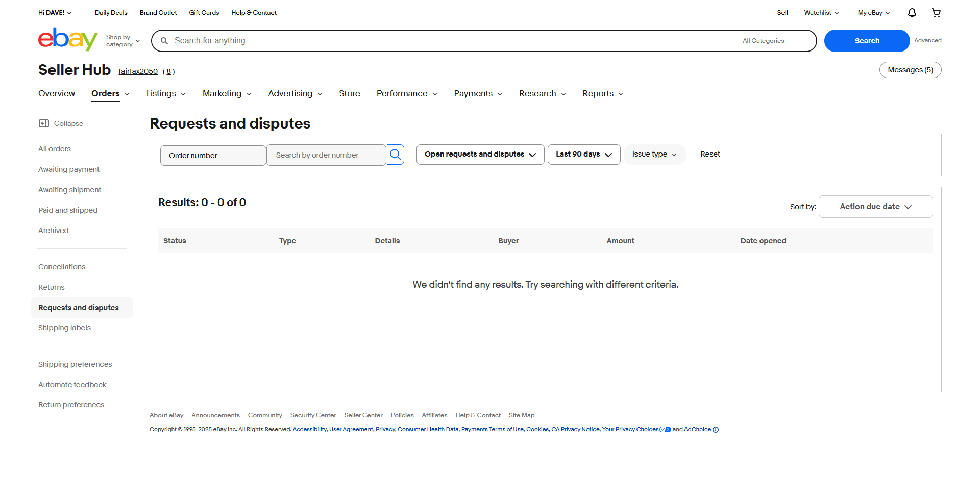Go to Daily Deals
This screenshot has height=485, width=980.
[111, 13]
